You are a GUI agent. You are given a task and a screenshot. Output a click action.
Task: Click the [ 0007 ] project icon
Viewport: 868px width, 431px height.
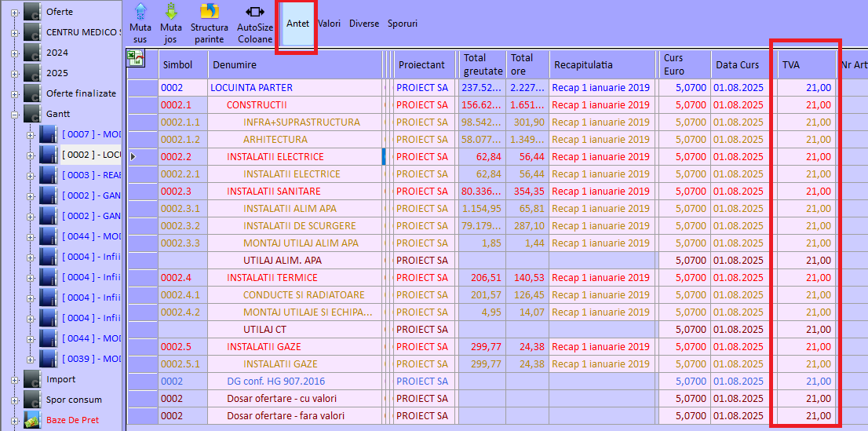[48, 134]
